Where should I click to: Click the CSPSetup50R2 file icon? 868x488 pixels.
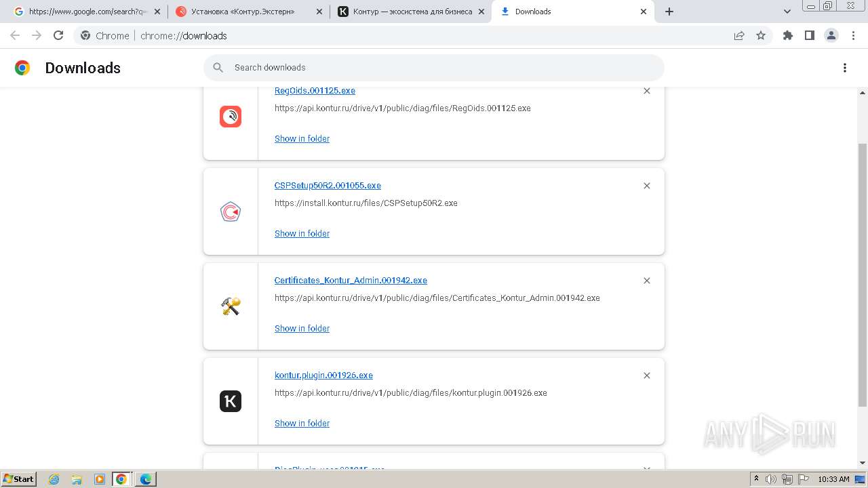(x=231, y=211)
